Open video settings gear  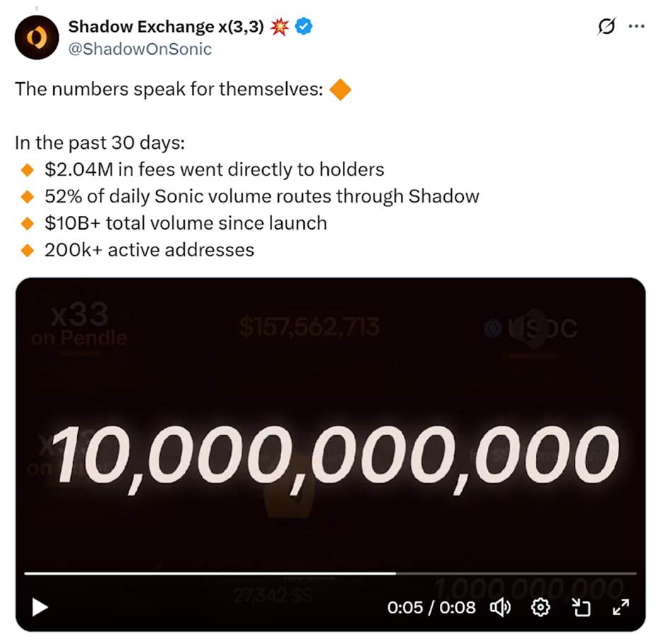coord(541,607)
